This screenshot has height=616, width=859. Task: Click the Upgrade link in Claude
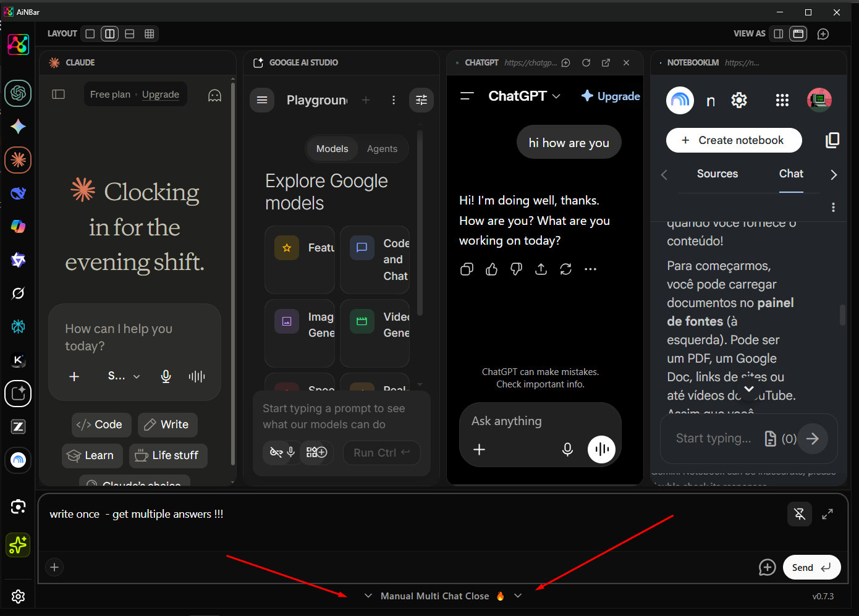(161, 95)
